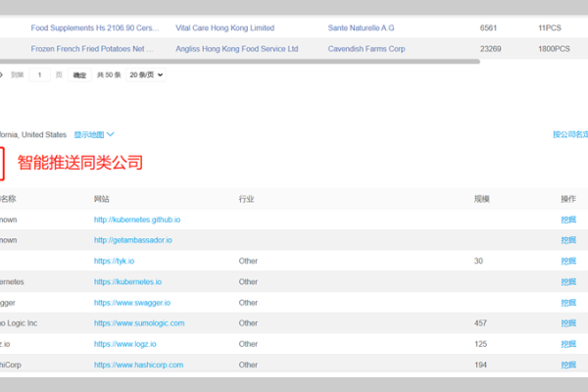Expand the 显示地图 map chevron
Image resolution: width=588 pixels, height=392 pixels.
[110, 134]
